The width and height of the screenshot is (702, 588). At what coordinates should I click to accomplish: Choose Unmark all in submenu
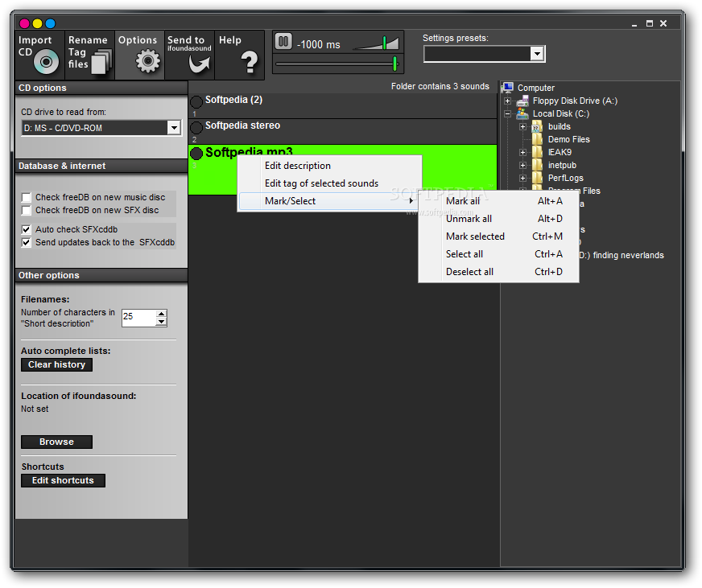tap(498, 218)
